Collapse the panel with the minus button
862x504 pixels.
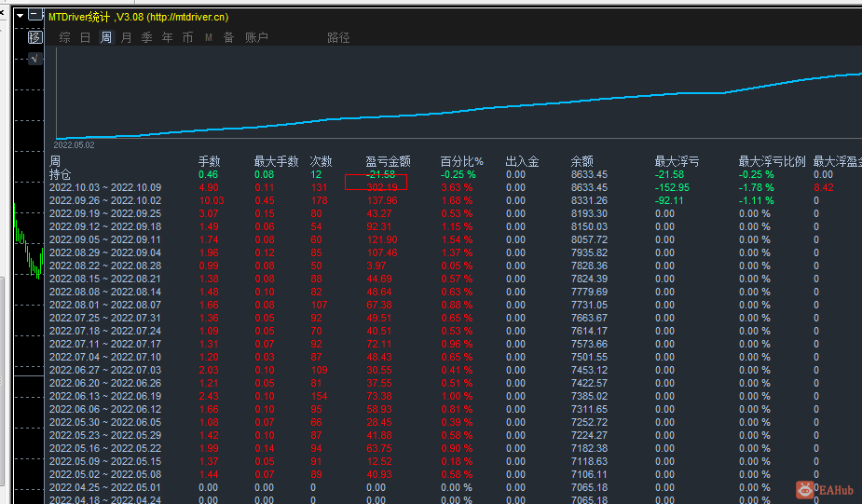click(x=35, y=15)
